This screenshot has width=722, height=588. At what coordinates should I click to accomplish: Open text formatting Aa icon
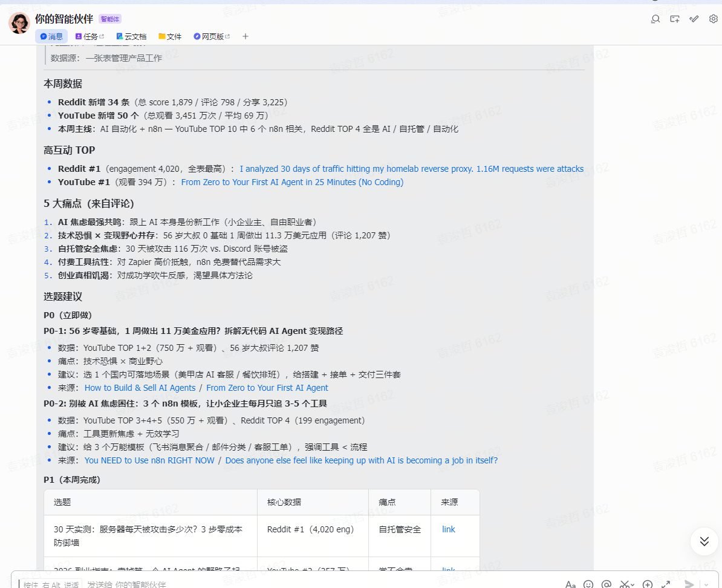pos(570,584)
